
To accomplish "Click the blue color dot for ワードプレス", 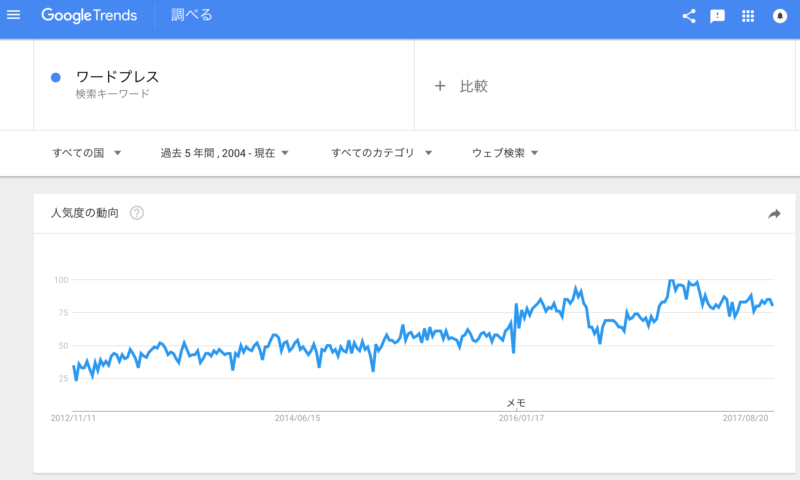I will coord(56,78).
